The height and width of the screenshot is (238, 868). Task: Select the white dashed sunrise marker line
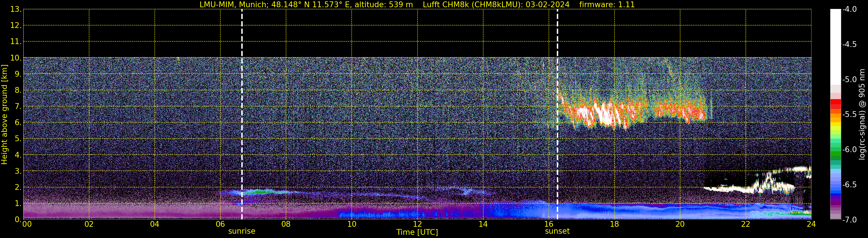click(242, 114)
